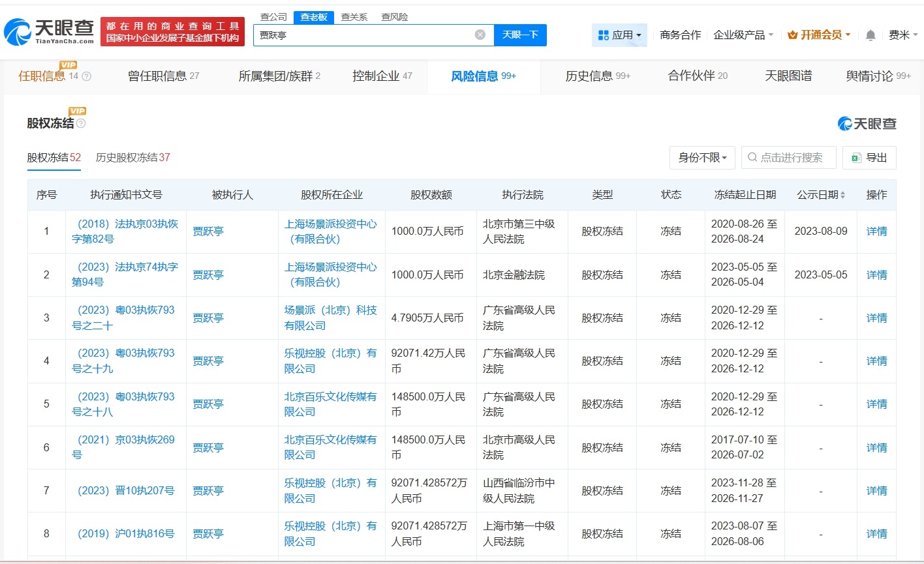Switch to 历史股权冻结 tab

pos(132,157)
